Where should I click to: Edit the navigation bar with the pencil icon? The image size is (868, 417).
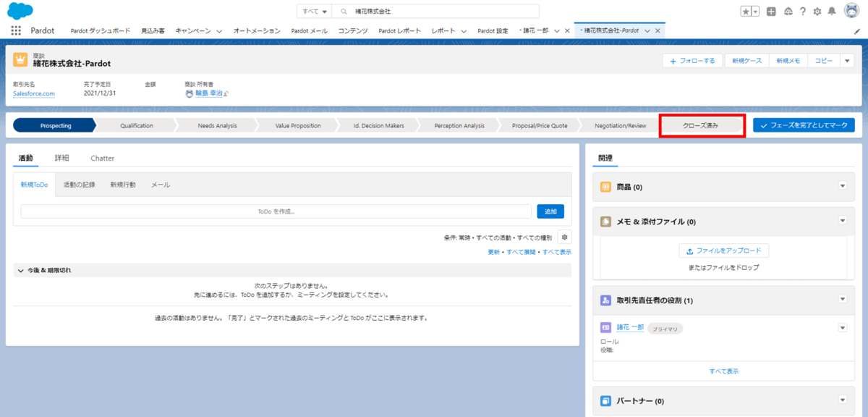pos(857,31)
